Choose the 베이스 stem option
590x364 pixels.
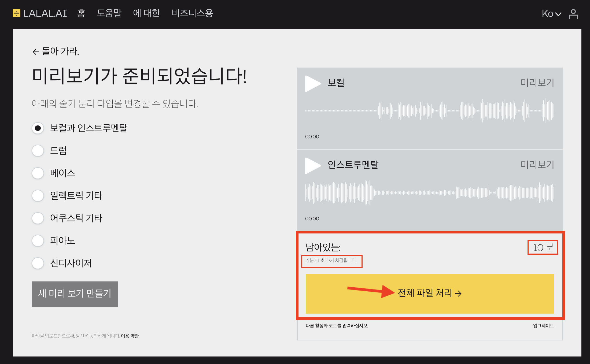coord(38,173)
